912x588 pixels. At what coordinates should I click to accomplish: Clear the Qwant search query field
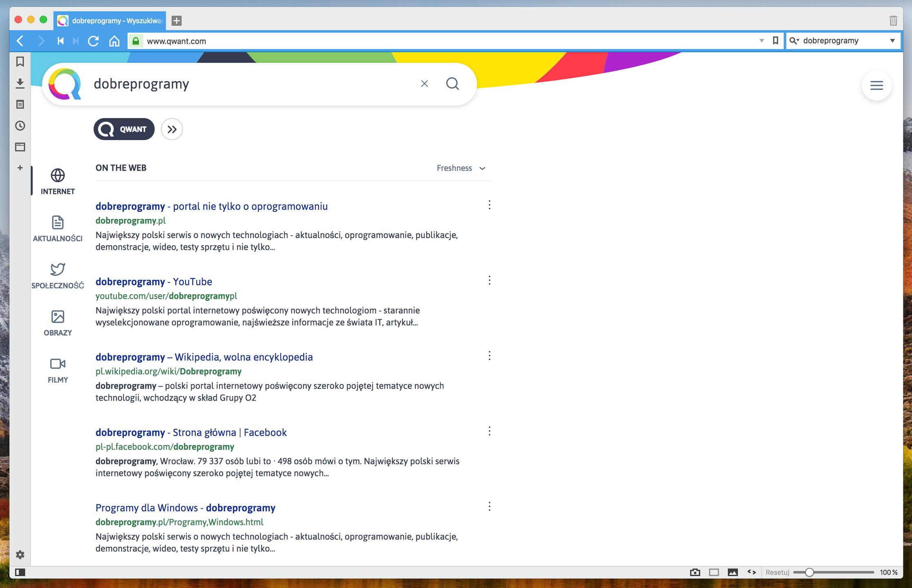(425, 84)
